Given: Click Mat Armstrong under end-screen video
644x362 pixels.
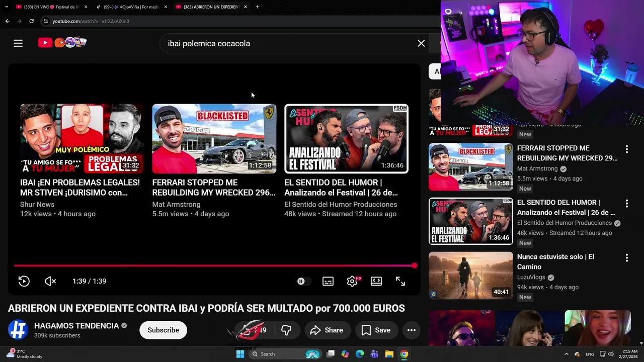Looking at the screenshot, I should [x=176, y=205].
